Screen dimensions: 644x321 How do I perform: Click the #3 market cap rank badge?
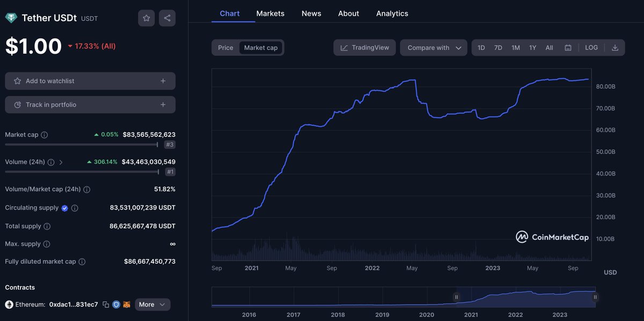tap(170, 145)
